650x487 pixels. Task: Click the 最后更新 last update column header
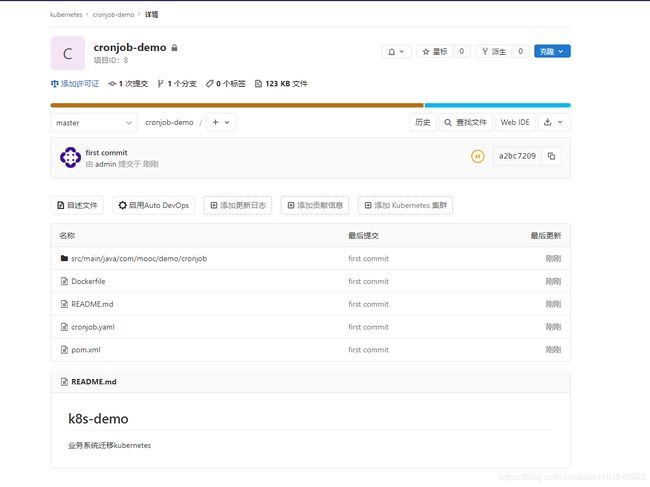(546, 236)
